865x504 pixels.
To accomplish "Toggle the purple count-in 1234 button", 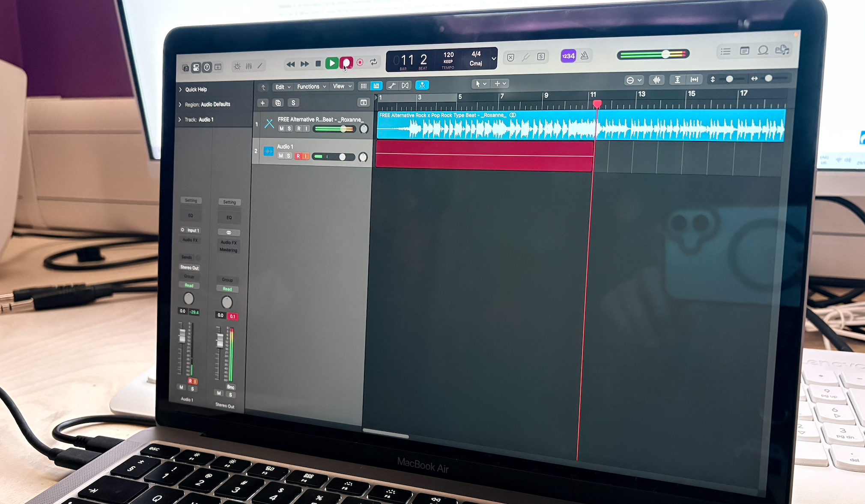I will (x=568, y=56).
